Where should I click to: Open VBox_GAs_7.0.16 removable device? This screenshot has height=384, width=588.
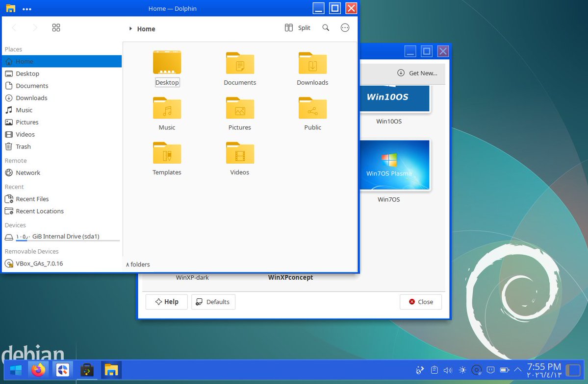click(x=62, y=264)
